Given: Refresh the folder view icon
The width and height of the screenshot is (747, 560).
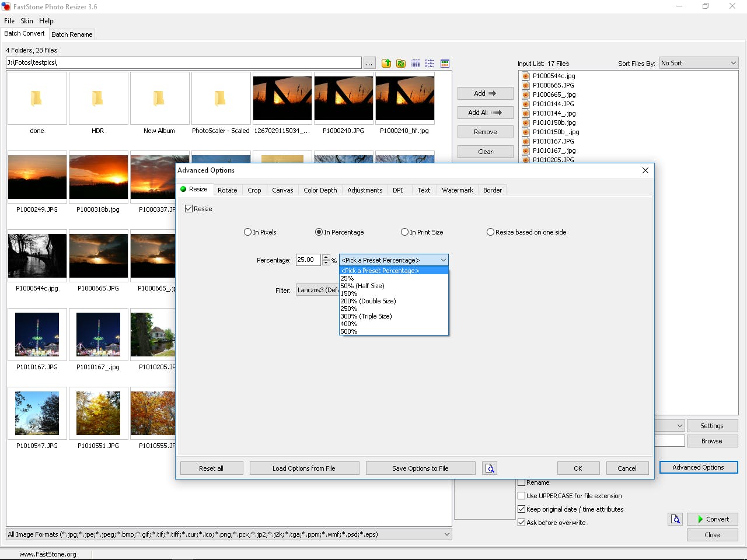Looking at the screenshot, I should coord(401,63).
